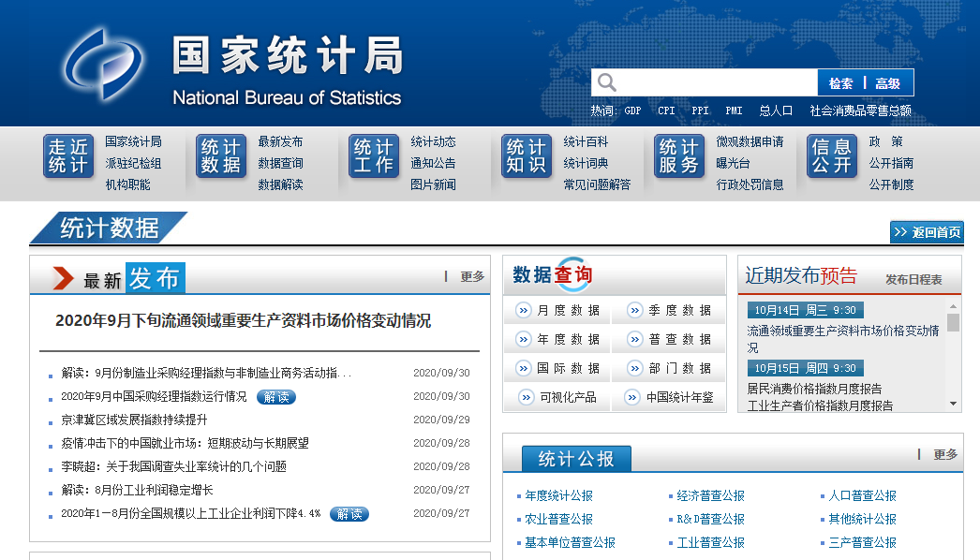Click the arrow icon beside 国际数据
This screenshot has height=560, width=980.
pos(523,368)
